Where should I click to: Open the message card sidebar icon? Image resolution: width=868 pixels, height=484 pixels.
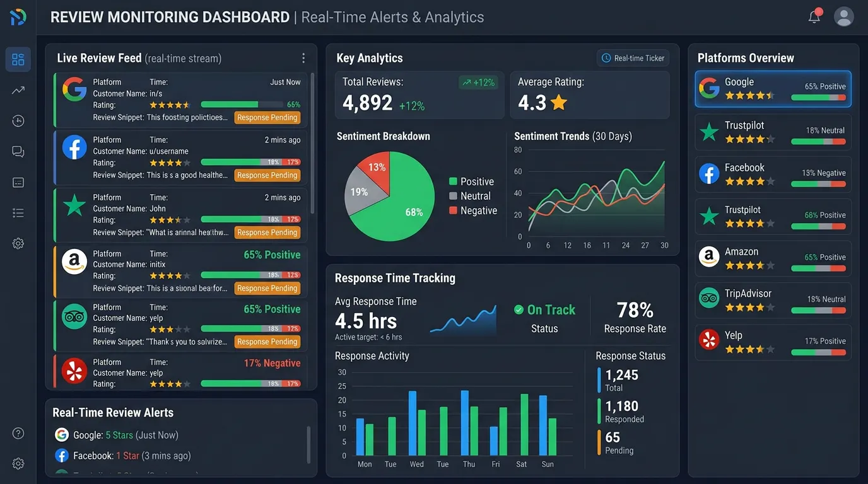pyautogui.click(x=18, y=183)
